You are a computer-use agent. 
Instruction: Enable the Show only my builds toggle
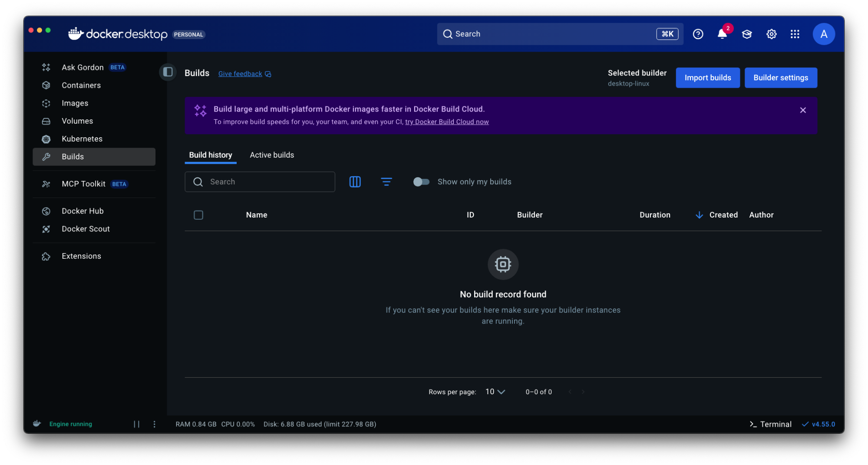(x=421, y=181)
